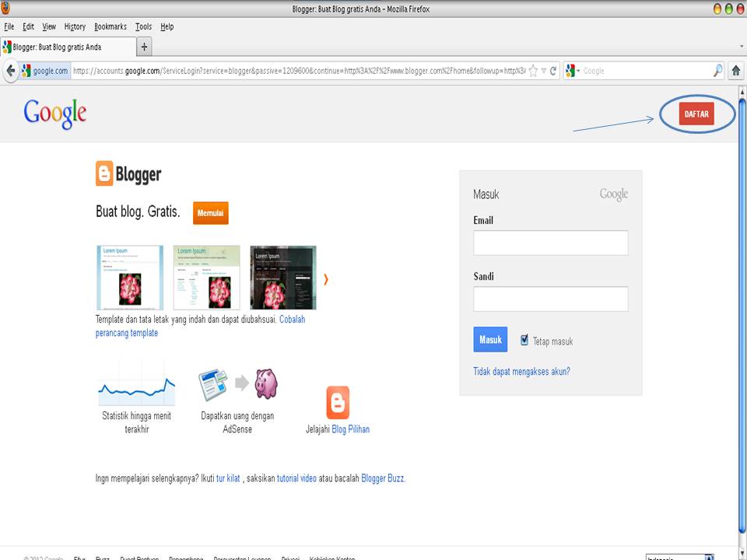Open the tutorial video link

coord(296,478)
